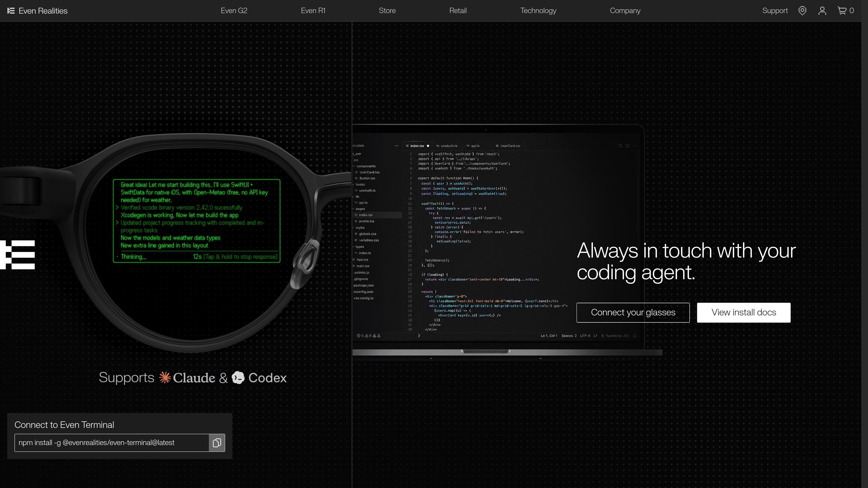Click the Claude starburst logo
Screen dimensions: 868x488
pos(165,378)
